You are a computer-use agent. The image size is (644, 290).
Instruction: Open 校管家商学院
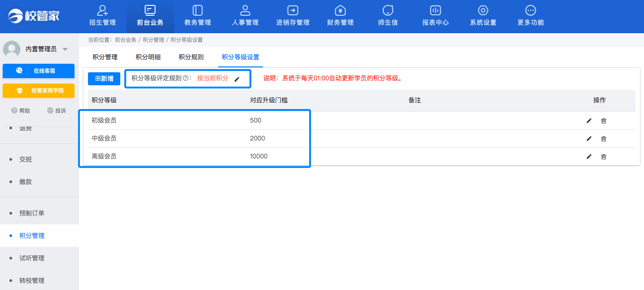38,91
